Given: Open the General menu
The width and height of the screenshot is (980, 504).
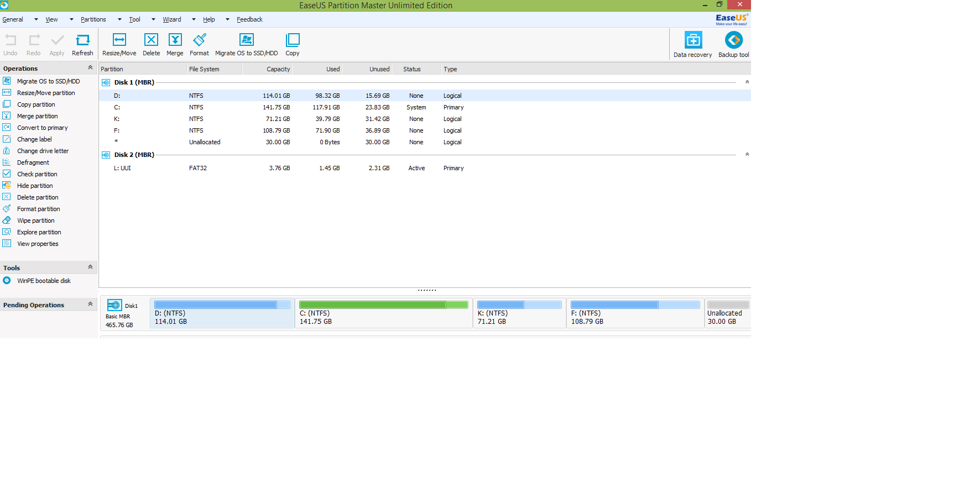Looking at the screenshot, I should click(x=13, y=19).
